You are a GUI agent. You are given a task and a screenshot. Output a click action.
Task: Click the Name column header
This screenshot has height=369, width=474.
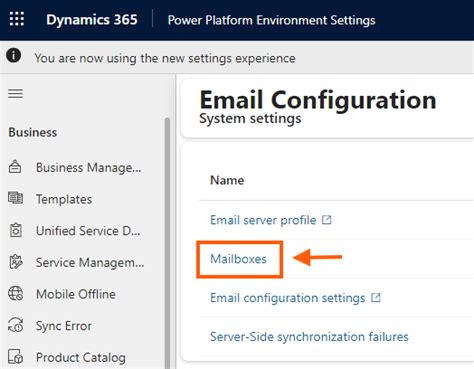[227, 180]
